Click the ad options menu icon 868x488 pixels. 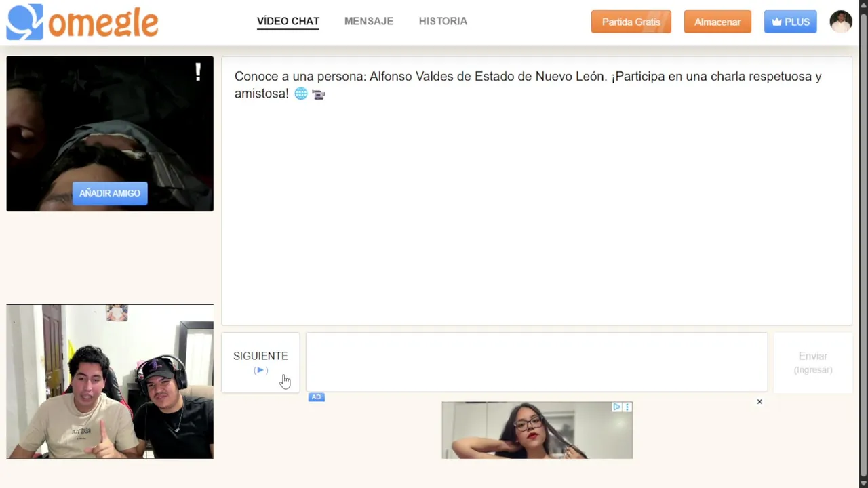point(627,407)
